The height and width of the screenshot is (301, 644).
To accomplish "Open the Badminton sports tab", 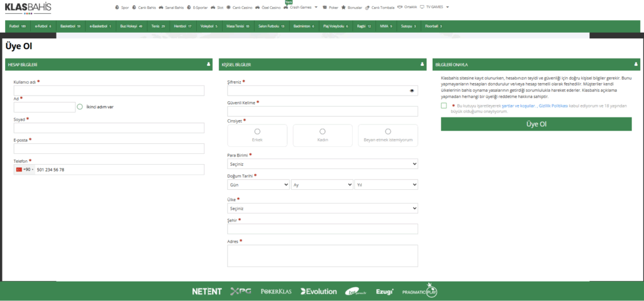I will click(304, 26).
